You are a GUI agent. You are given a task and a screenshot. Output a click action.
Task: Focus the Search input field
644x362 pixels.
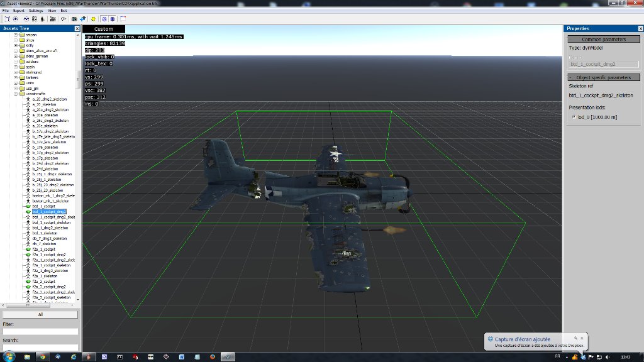tap(40, 348)
